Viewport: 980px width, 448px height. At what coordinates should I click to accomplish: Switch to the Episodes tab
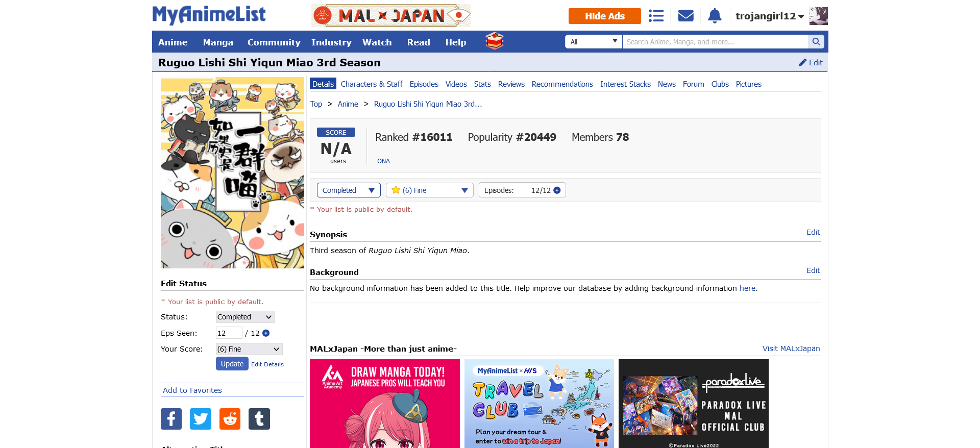click(x=424, y=84)
